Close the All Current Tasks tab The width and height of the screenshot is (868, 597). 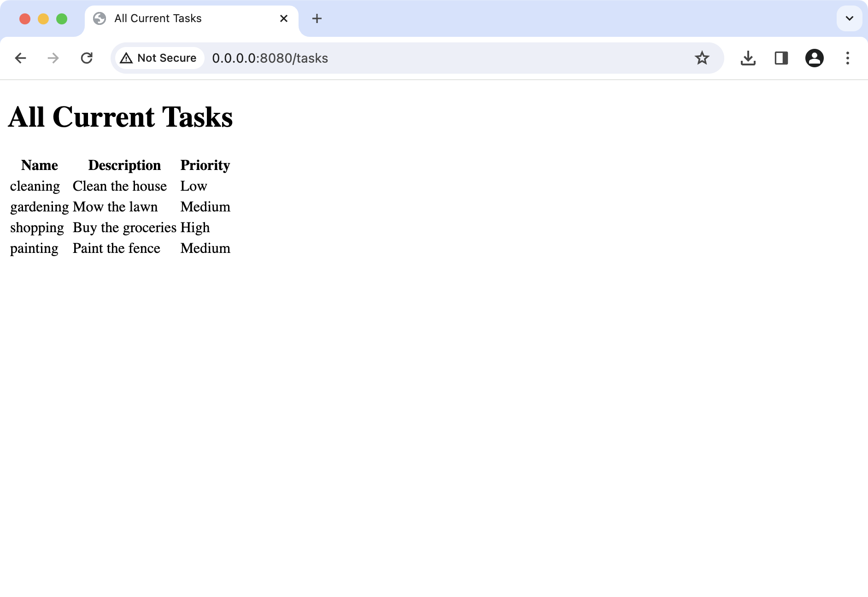coord(283,18)
